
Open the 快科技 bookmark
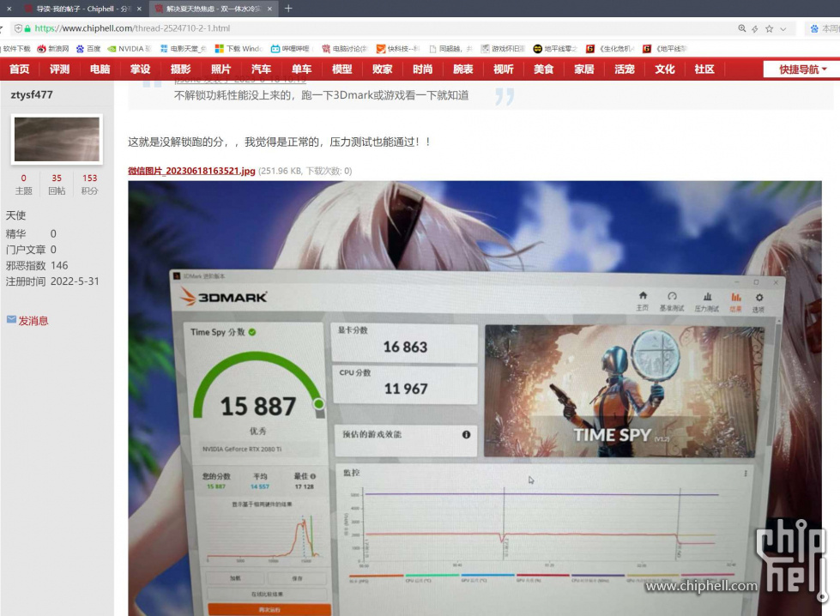point(399,49)
